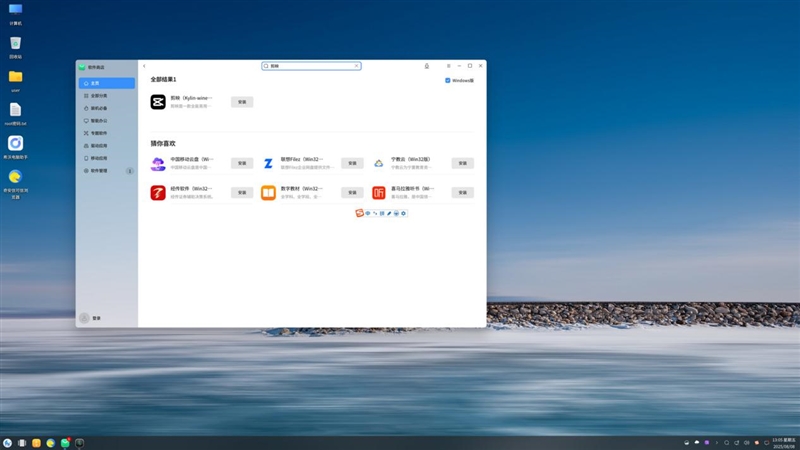Image resolution: width=800 pixels, height=450 pixels.
Task: Click the 经件软件 red app icon
Action: (x=158, y=193)
